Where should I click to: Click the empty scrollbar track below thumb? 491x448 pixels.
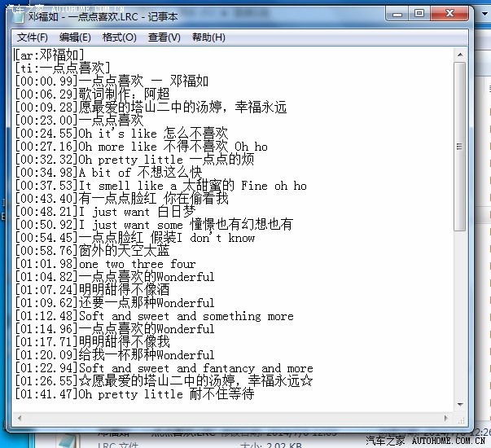[459, 318]
